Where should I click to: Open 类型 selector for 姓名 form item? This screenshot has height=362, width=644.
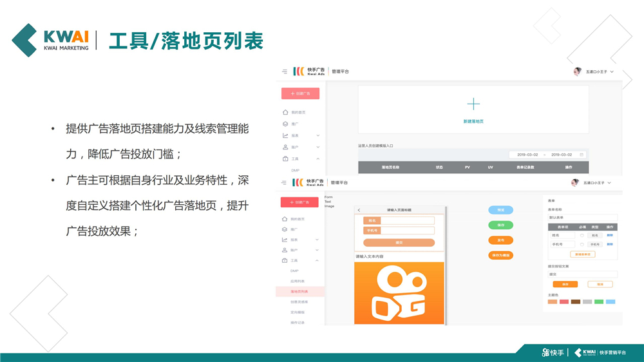[595, 236]
